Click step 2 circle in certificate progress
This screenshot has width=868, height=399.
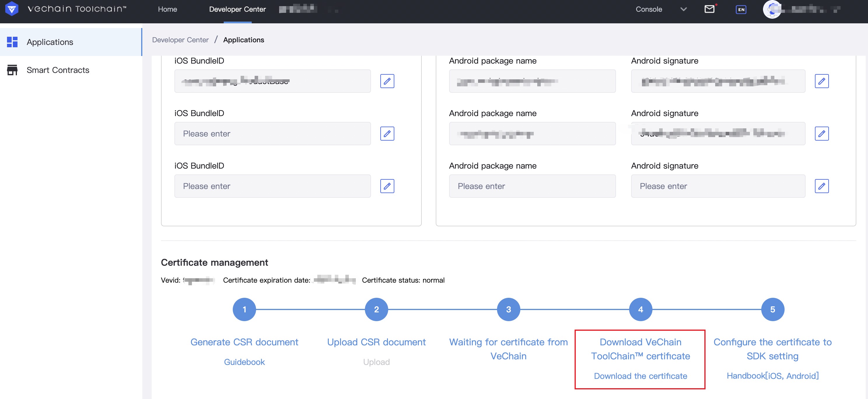point(376,309)
